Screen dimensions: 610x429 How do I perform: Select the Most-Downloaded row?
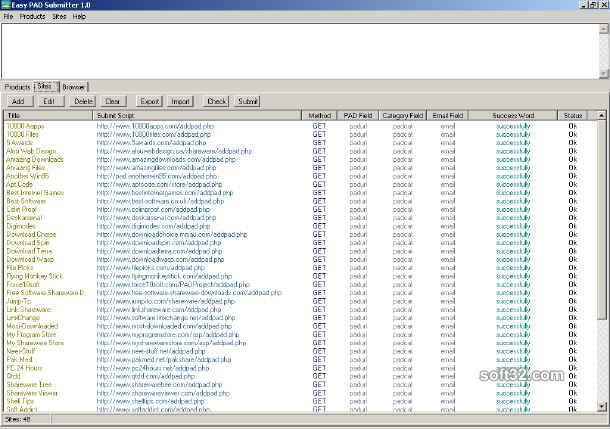[x=300, y=326]
